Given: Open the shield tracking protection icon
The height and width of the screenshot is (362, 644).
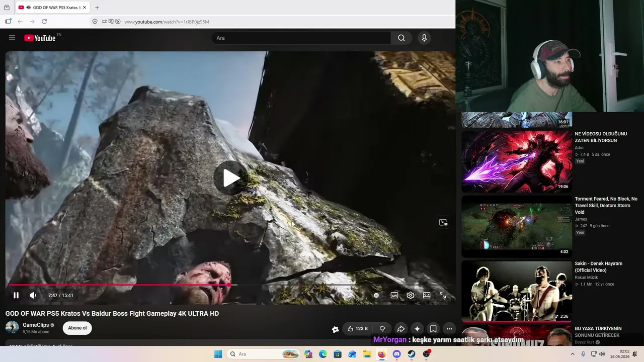Looking at the screenshot, I should [x=95, y=22].
